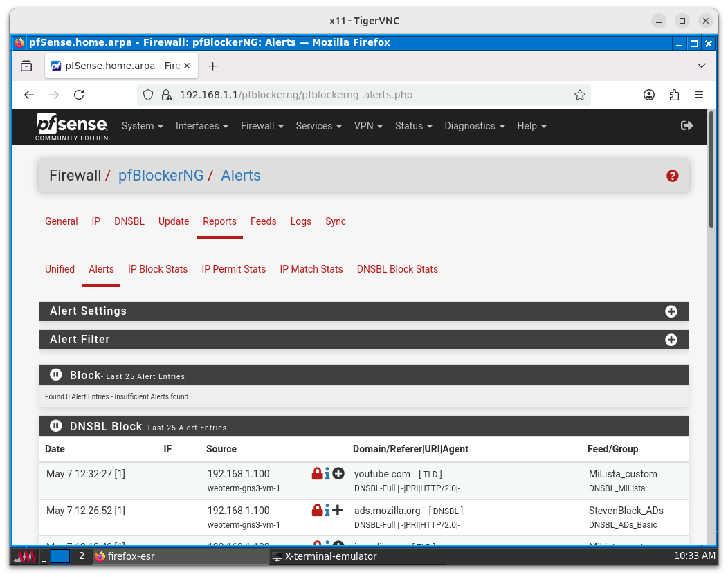The width and height of the screenshot is (728, 577).
Task: Select the Reports tab
Action: (219, 221)
